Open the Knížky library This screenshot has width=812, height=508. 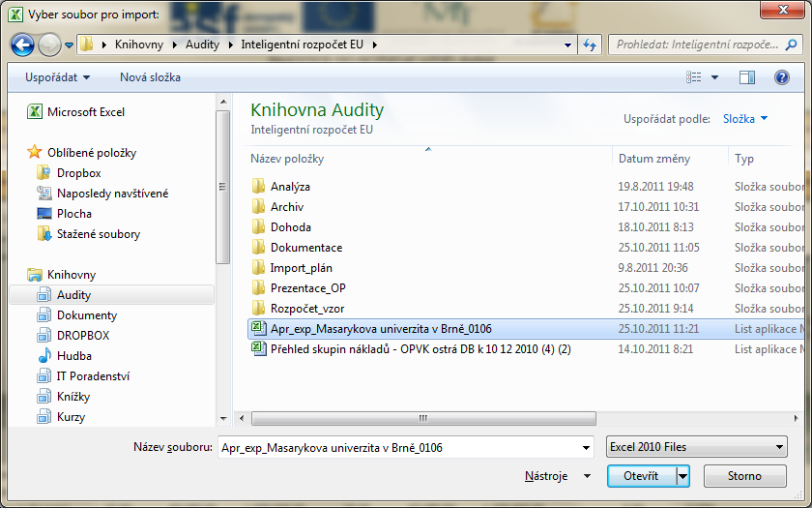[x=64, y=397]
